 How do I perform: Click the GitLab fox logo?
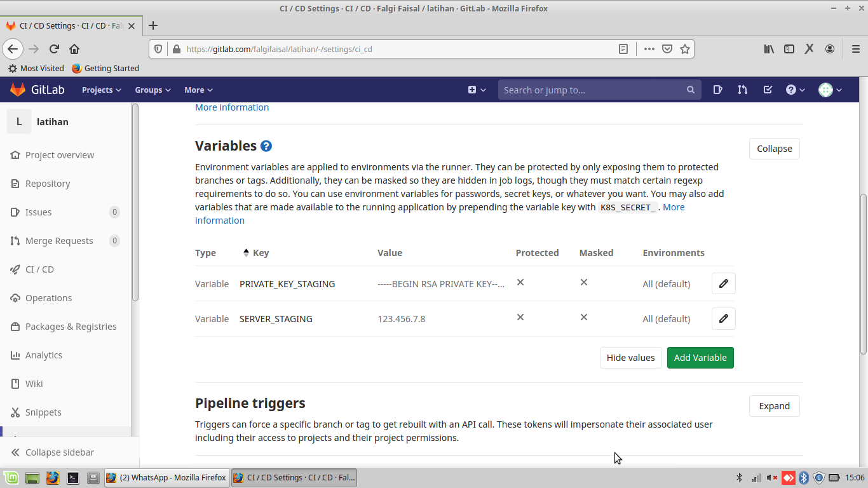click(x=17, y=89)
